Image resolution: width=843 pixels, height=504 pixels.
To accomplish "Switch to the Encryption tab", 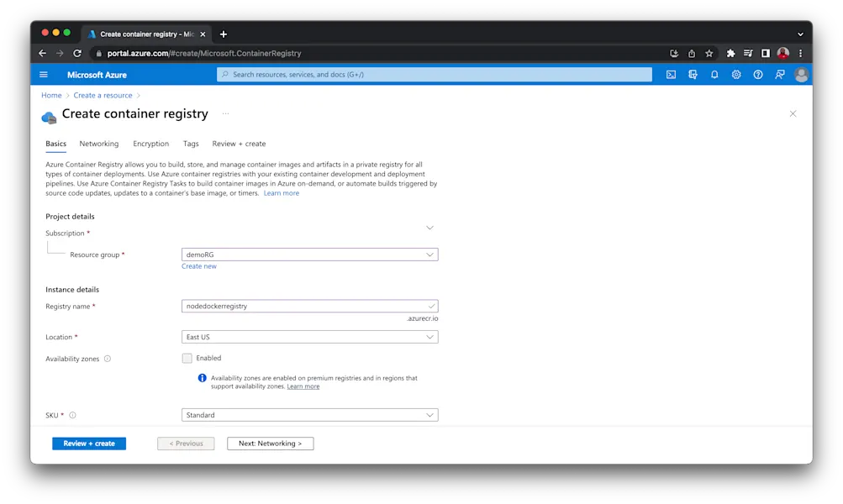I will [x=150, y=143].
